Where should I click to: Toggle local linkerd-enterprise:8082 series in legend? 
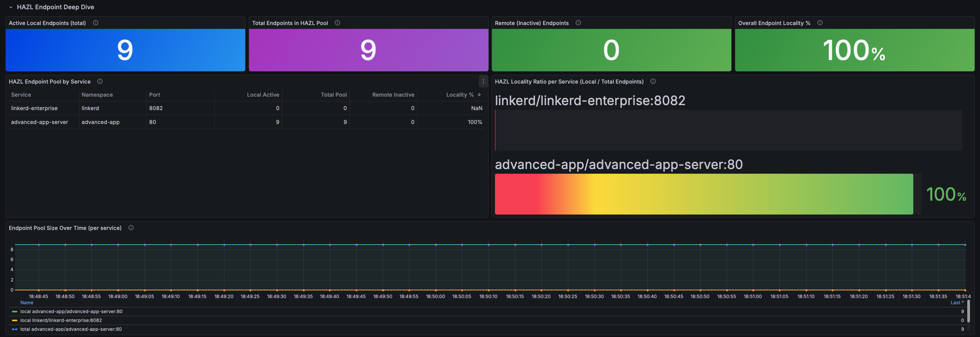[x=61, y=320]
